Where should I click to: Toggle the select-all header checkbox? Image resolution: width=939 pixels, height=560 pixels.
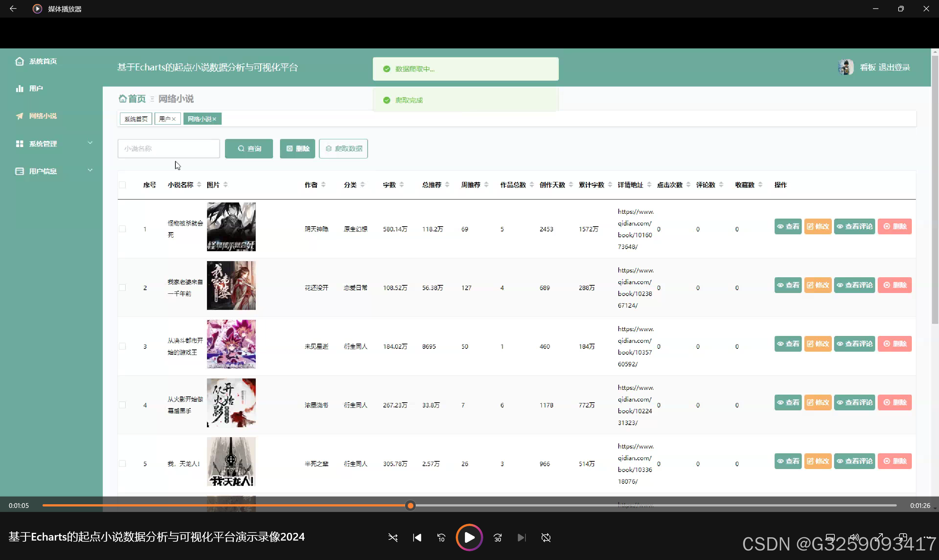point(122,185)
